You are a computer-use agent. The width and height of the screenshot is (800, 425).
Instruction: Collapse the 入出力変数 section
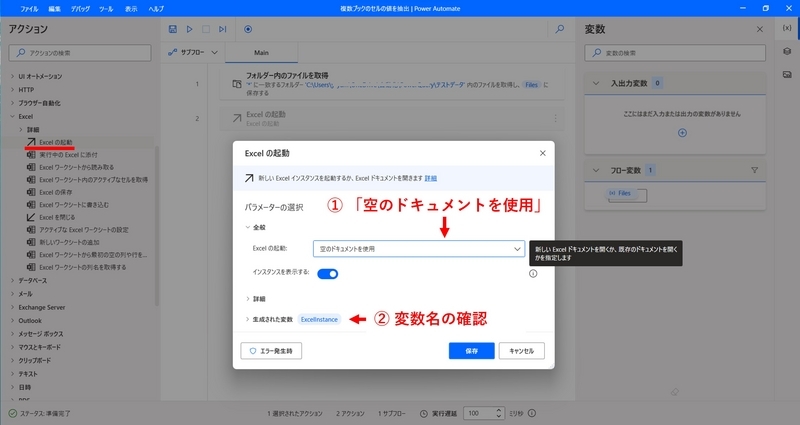[595, 83]
